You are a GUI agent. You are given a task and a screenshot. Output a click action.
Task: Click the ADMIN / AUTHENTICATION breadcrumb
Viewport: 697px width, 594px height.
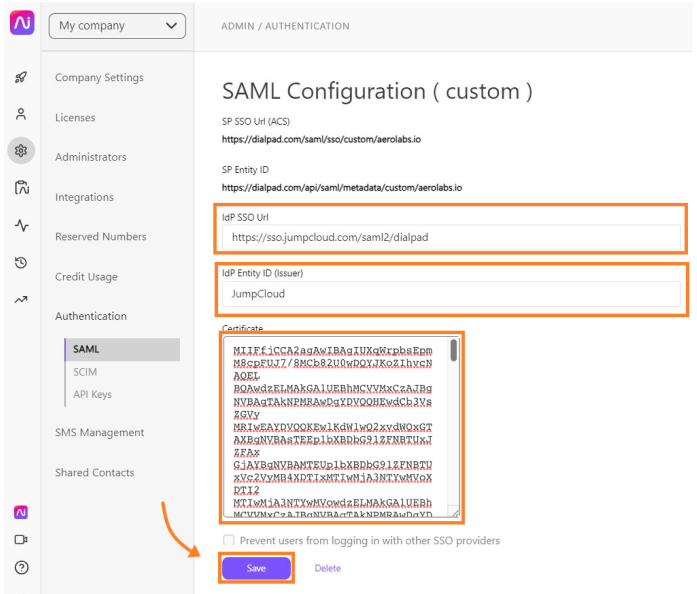[285, 26]
